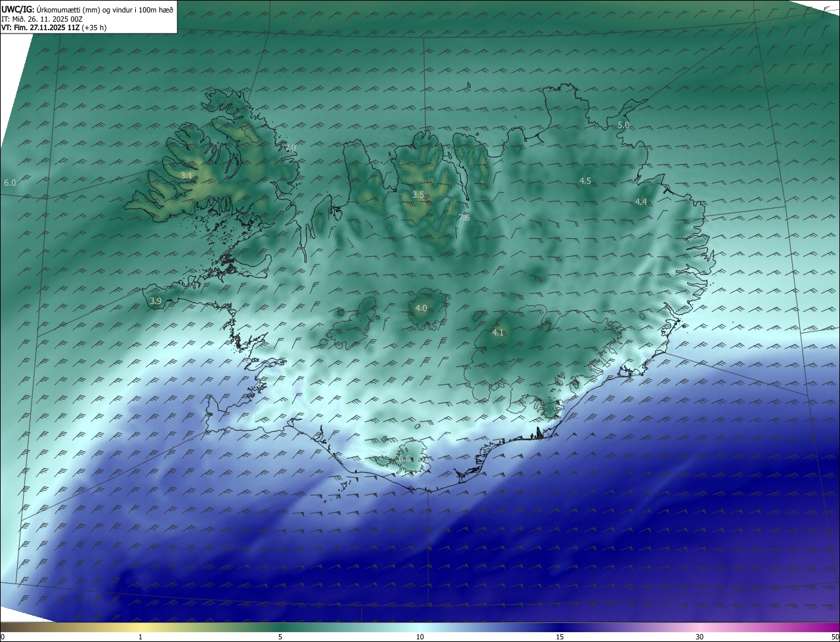Click the '6.6' value label near the south coast
The image size is (840, 642).
coord(405,459)
